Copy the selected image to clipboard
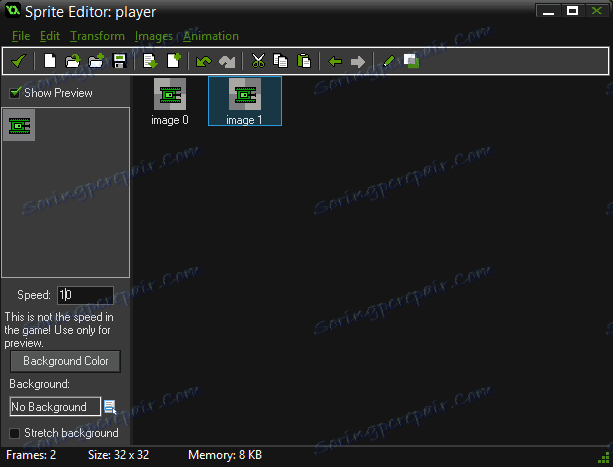 point(281,61)
